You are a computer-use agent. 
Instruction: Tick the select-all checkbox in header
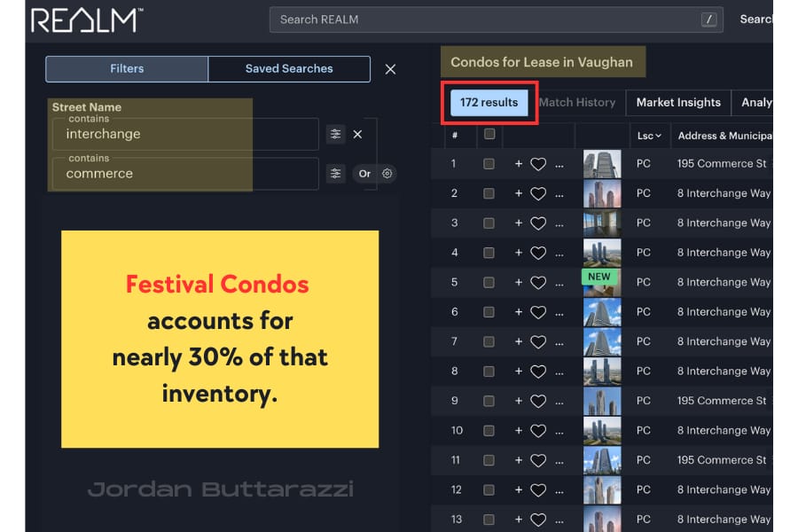(489, 134)
